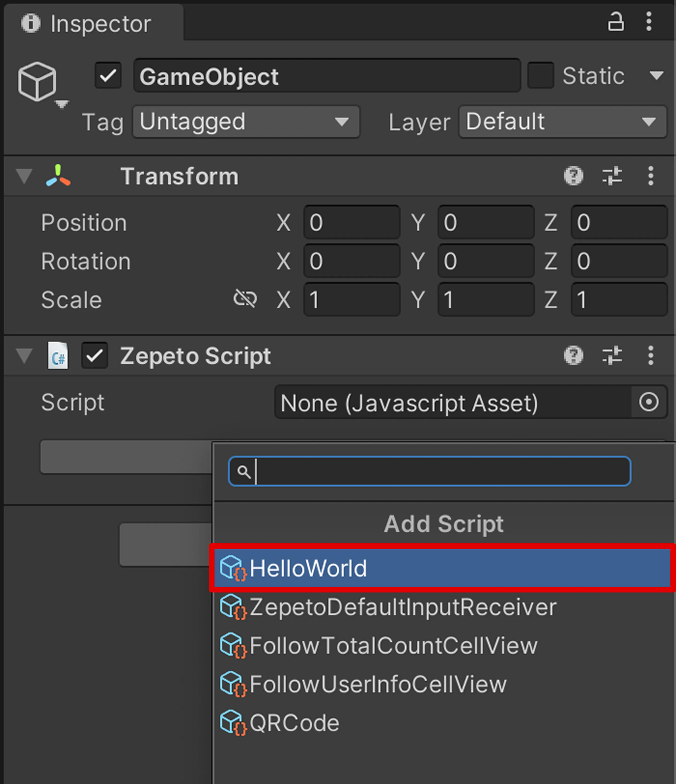
Task: Open the Layer Default dropdown
Action: pos(562,122)
